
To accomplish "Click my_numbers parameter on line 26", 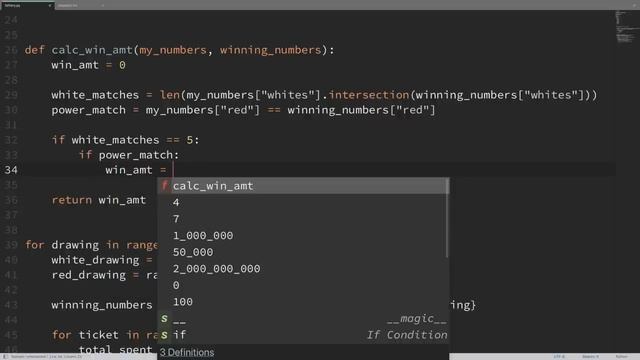I will pos(173,50).
